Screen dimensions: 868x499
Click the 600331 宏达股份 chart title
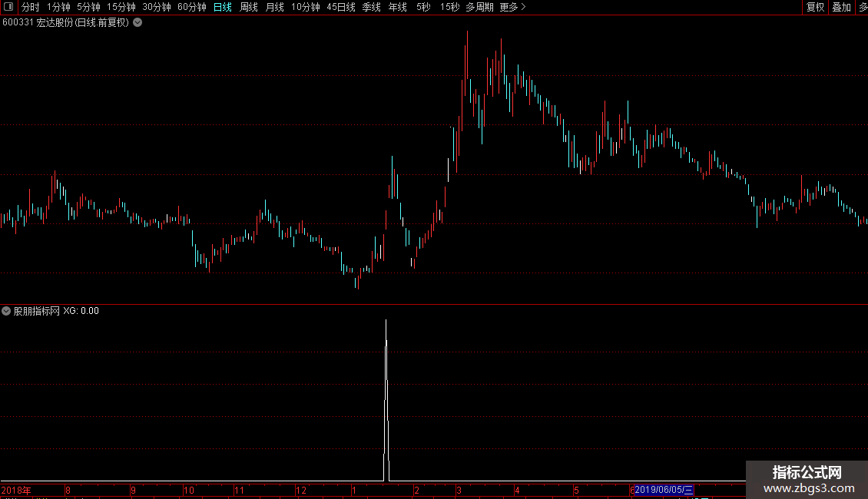point(65,23)
